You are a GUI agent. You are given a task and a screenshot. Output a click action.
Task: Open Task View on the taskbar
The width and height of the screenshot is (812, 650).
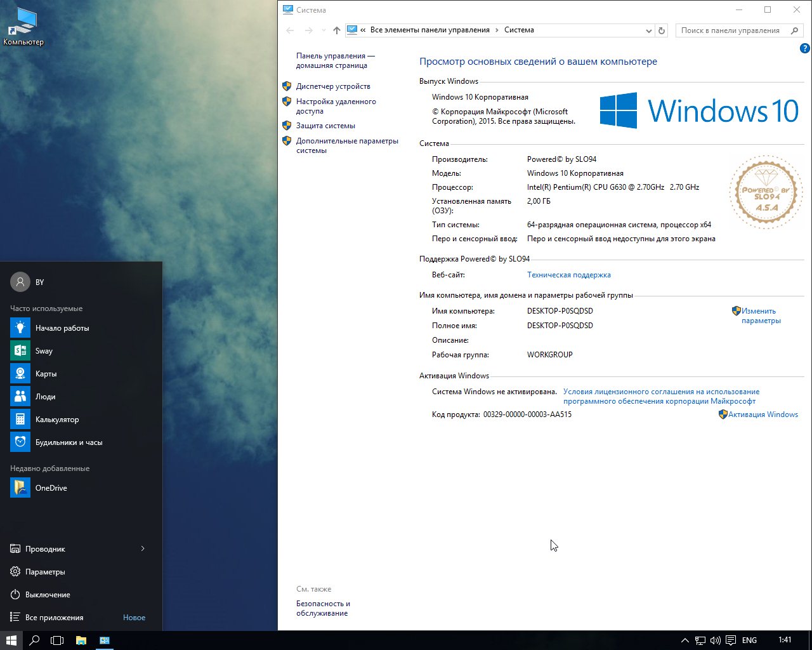pos(57,640)
